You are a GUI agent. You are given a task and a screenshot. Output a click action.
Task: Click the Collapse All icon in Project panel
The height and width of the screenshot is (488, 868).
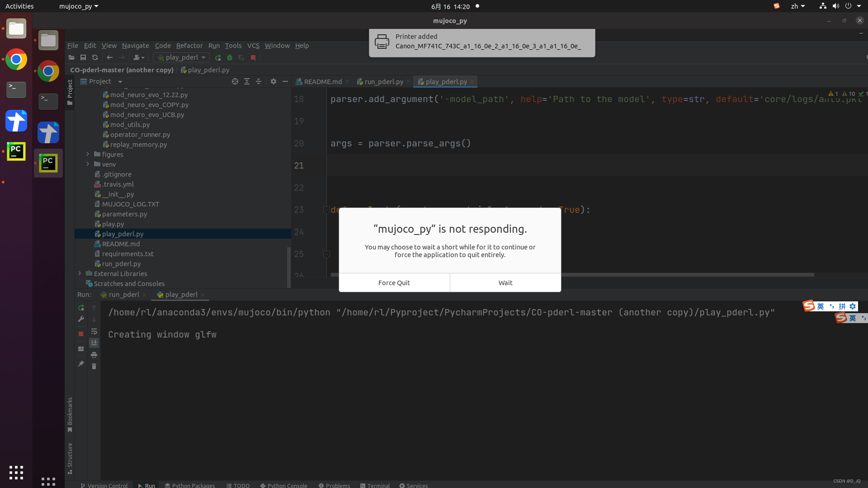[x=259, y=81]
